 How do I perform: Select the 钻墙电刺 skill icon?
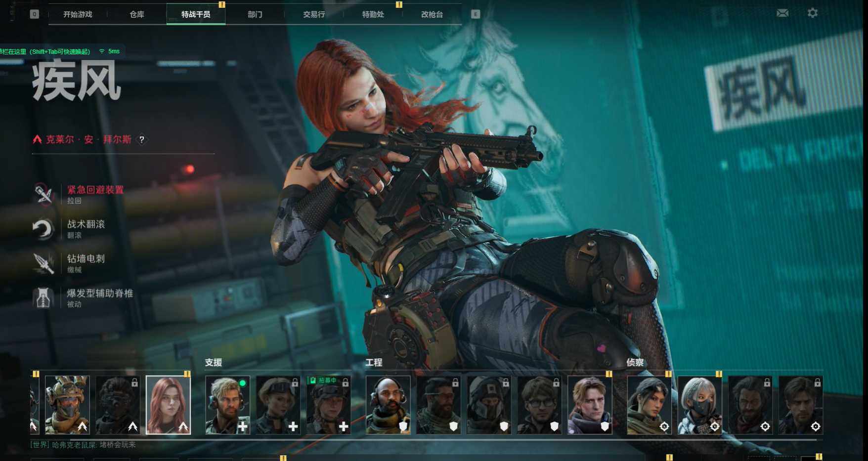click(x=43, y=263)
